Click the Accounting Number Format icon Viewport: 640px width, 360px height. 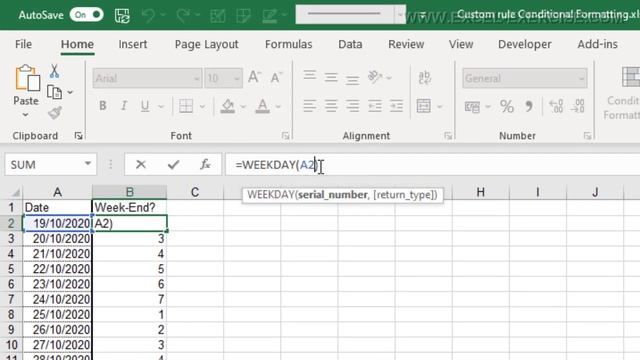472,107
